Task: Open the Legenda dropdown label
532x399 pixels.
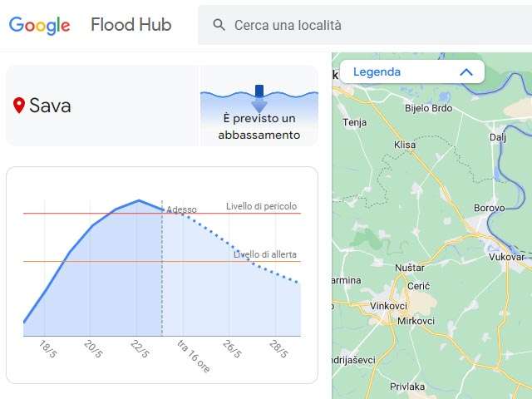Action: 377,72
